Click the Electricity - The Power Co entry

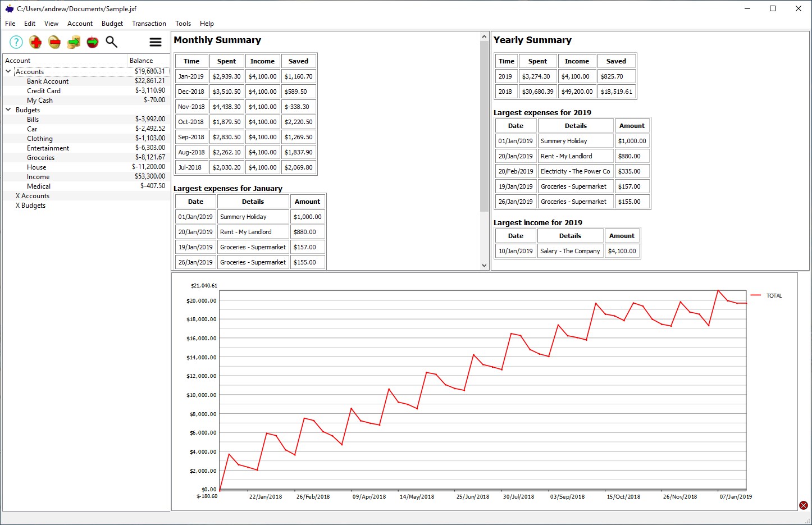click(x=576, y=171)
